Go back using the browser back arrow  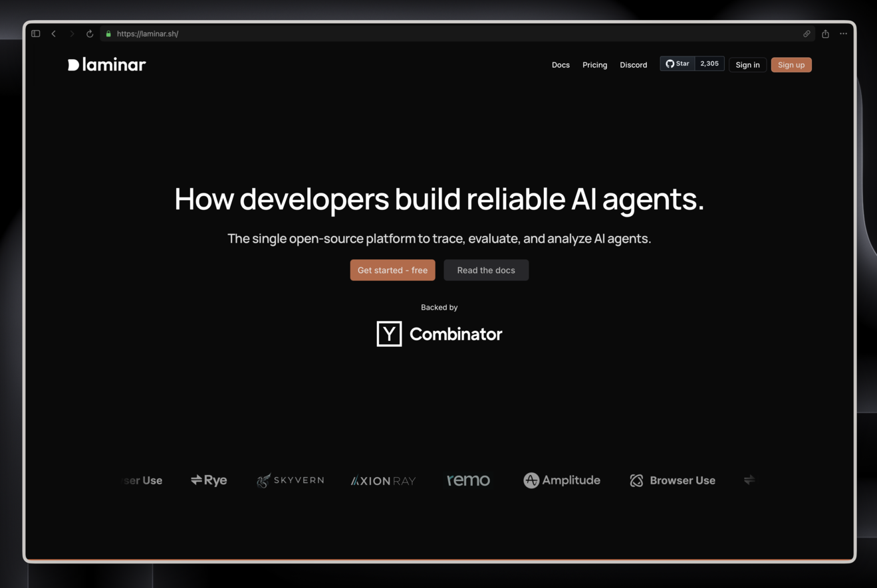tap(54, 34)
